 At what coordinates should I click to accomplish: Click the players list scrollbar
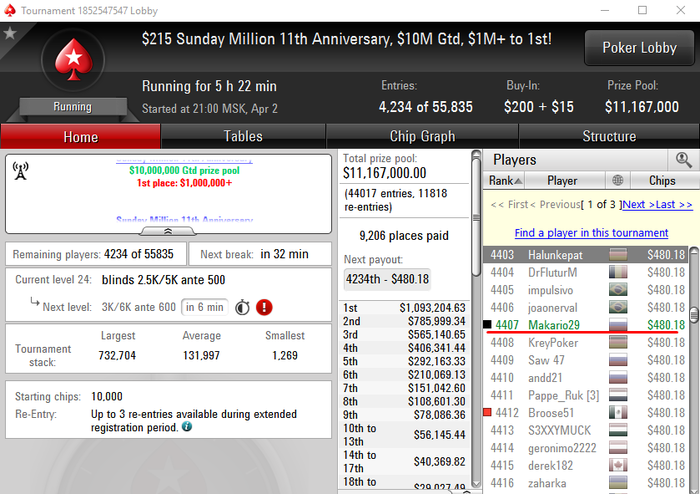[694, 315]
